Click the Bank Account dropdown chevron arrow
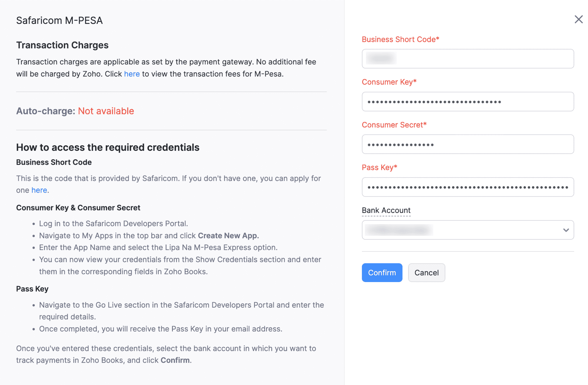The image size is (588, 385). pos(566,230)
